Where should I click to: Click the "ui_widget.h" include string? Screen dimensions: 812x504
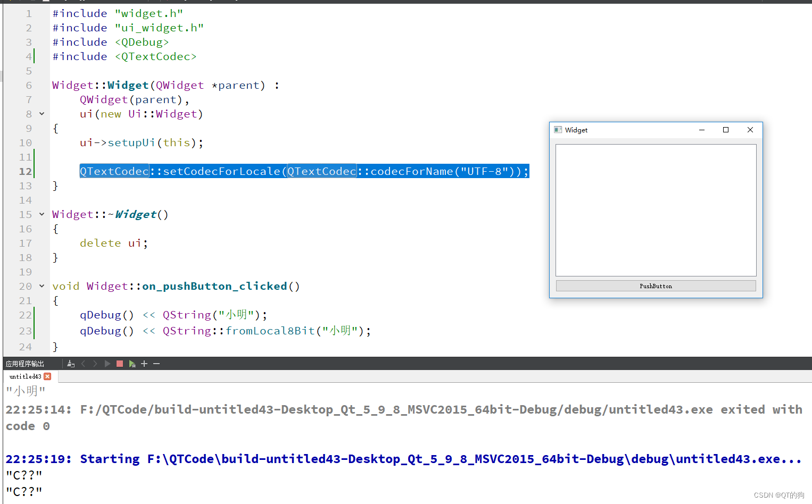pyautogui.click(x=159, y=28)
